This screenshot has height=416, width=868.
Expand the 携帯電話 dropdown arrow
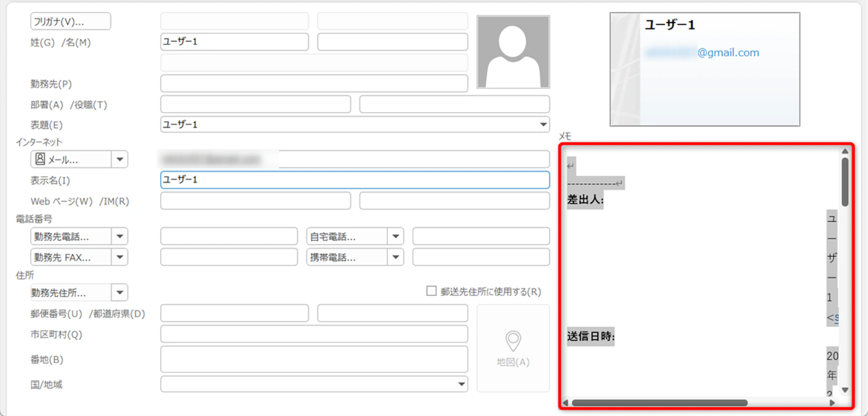point(395,257)
